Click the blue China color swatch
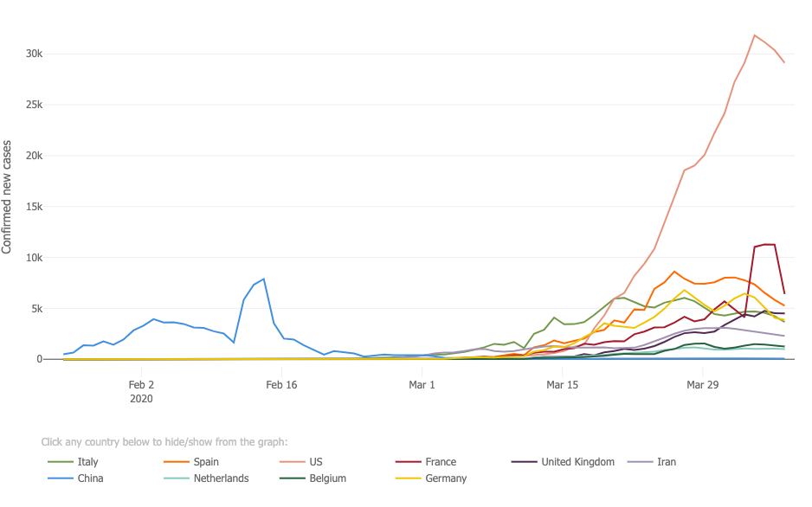This screenshot has height=507, width=812. [x=59, y=478]
